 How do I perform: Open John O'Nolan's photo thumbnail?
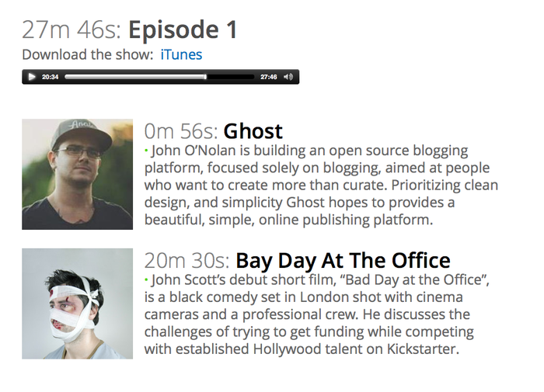[x=78, y=174]
